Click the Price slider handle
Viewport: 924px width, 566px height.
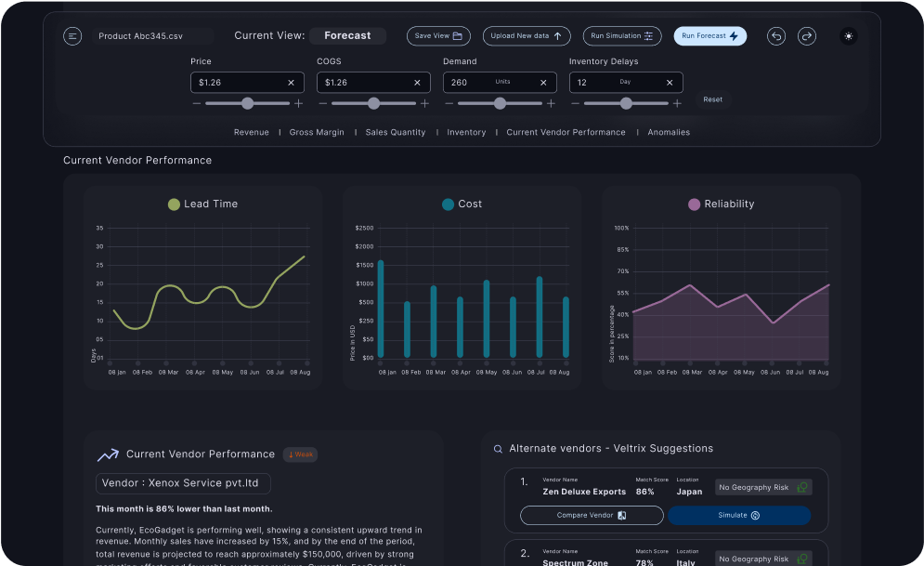click(x=248, y=104)
